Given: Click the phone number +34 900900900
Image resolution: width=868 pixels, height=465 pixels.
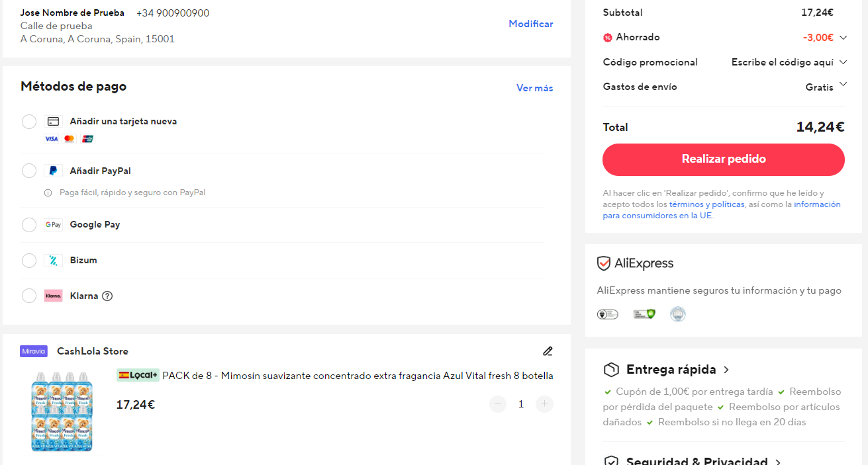Looking at the screenshot, I should pyautogui.click(x=173, y=13).
